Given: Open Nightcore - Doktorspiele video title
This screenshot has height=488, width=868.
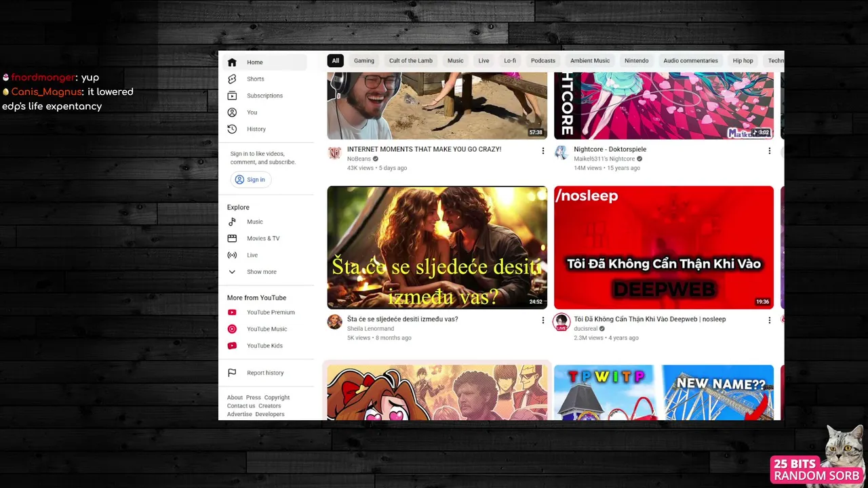Looking at the screenshot, I should tap(610, 149).
